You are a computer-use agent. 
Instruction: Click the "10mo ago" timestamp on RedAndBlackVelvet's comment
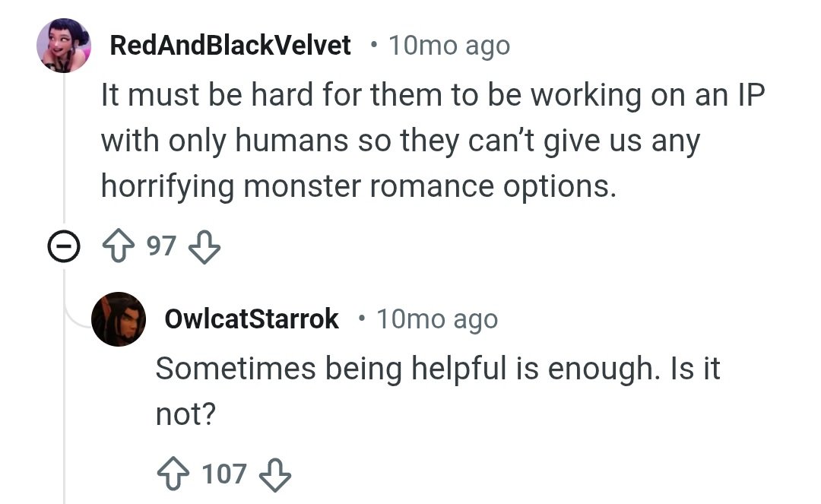tap(449, 46)
